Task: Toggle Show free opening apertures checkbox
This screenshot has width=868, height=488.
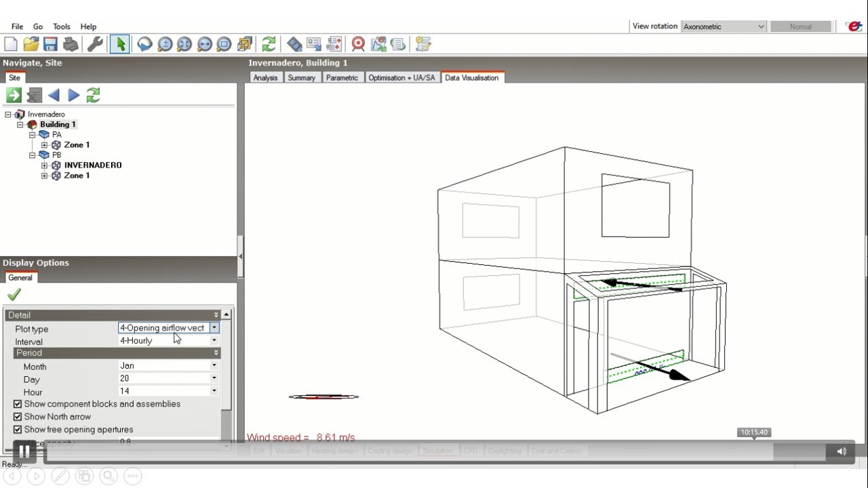Action: click(x=18, y=430)
